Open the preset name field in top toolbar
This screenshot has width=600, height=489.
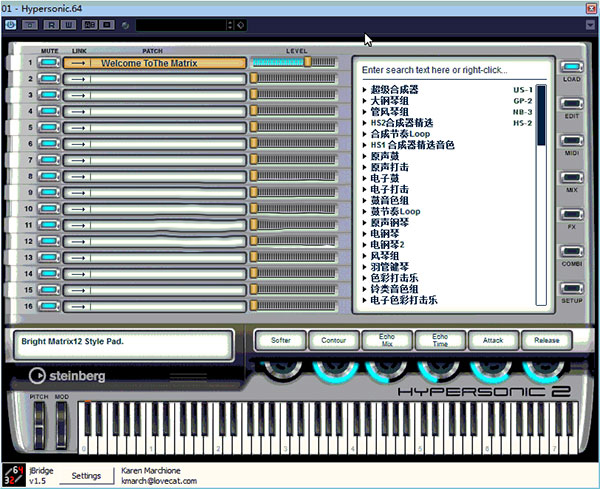(x=181, y=25)
